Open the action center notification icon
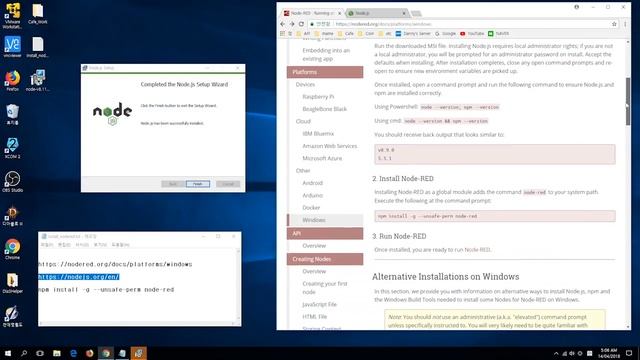Viewport: 640px width, 360px height. [629, 353]
